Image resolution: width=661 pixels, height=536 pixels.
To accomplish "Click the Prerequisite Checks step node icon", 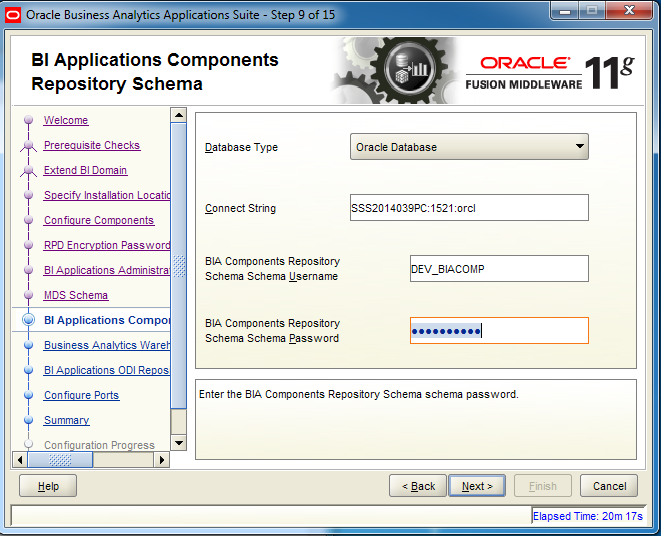I will (28, 145).
